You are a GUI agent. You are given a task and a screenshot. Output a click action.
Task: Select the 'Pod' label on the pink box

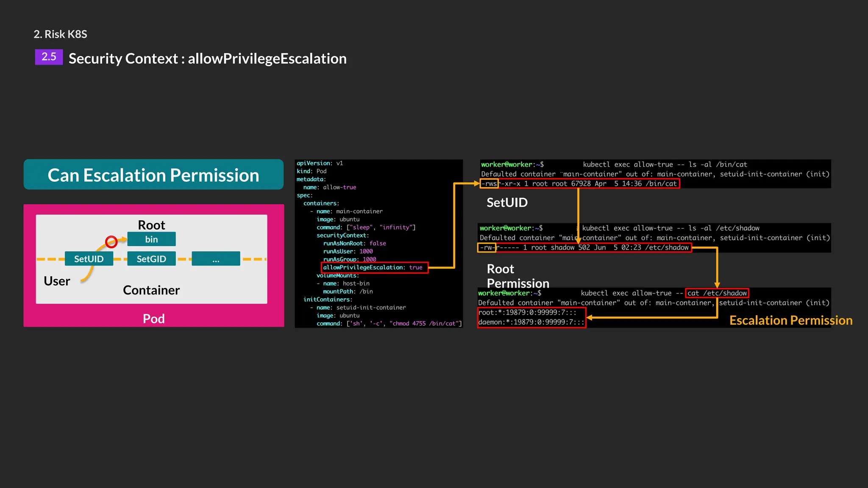tap(153, 319)
